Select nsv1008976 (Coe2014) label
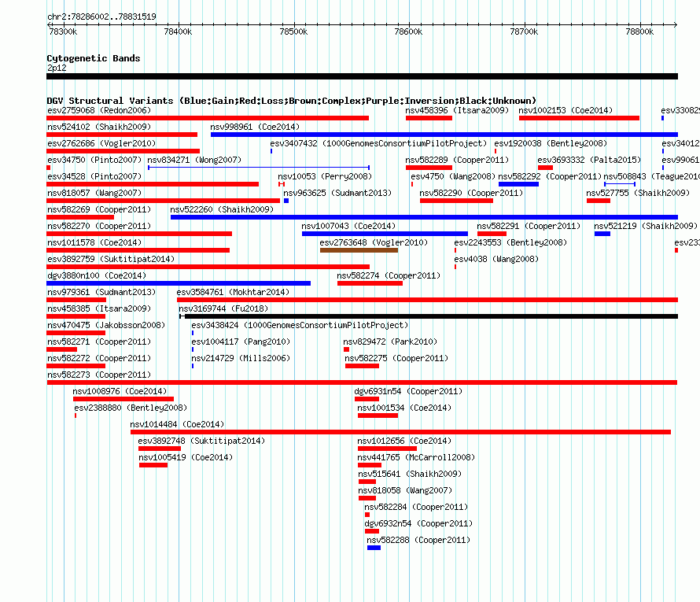This screenshot has height=602, width=700. click(x=120, y=391)
